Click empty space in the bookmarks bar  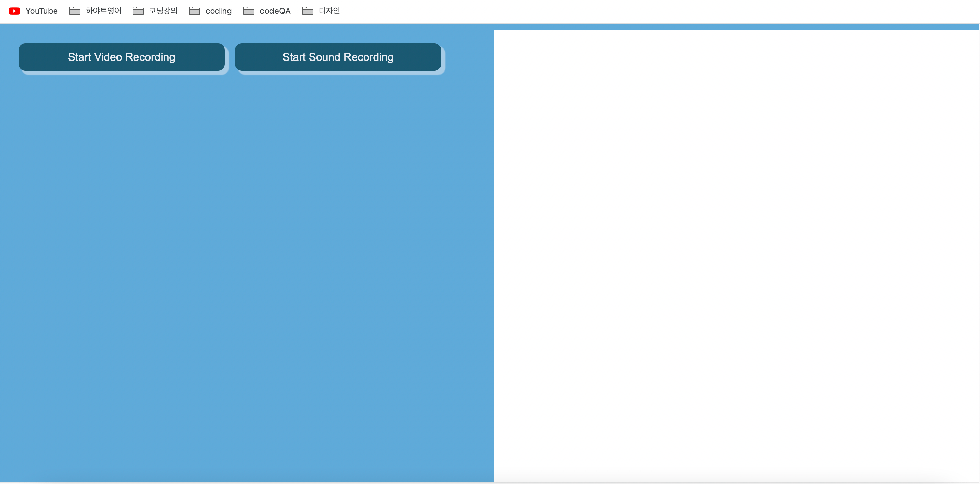pyautogui.click(x=647, y=11)
